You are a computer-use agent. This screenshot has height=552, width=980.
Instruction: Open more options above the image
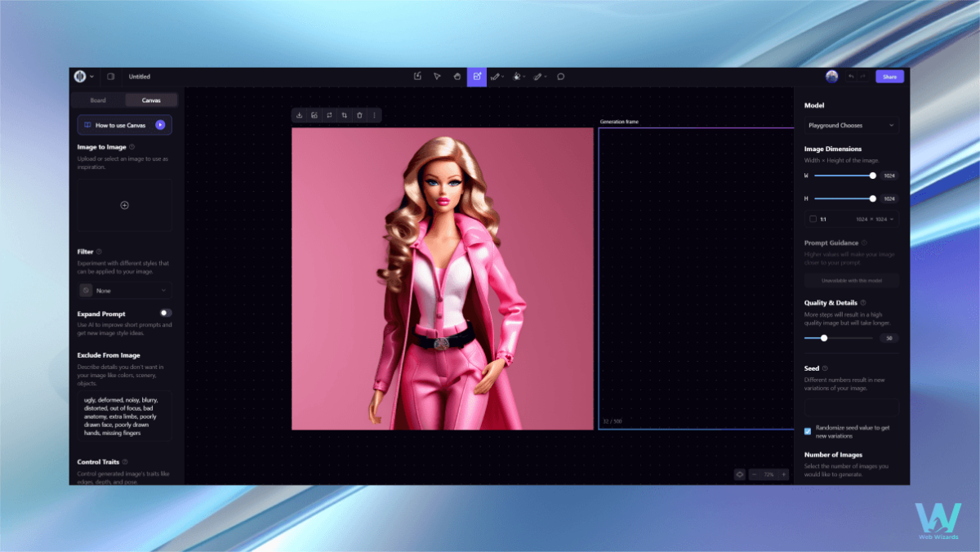point(375,115)
